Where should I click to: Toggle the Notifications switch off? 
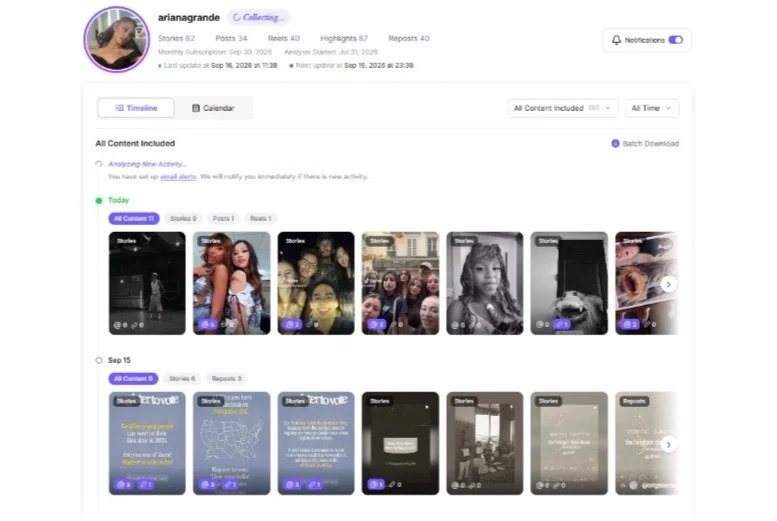(x=675, y=40)
